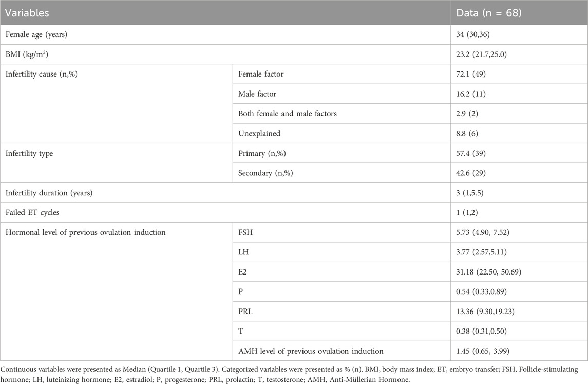Viewport: 588px width, 384px height.
Task: Click the Female factor subcategory cell
Action: 261,74
